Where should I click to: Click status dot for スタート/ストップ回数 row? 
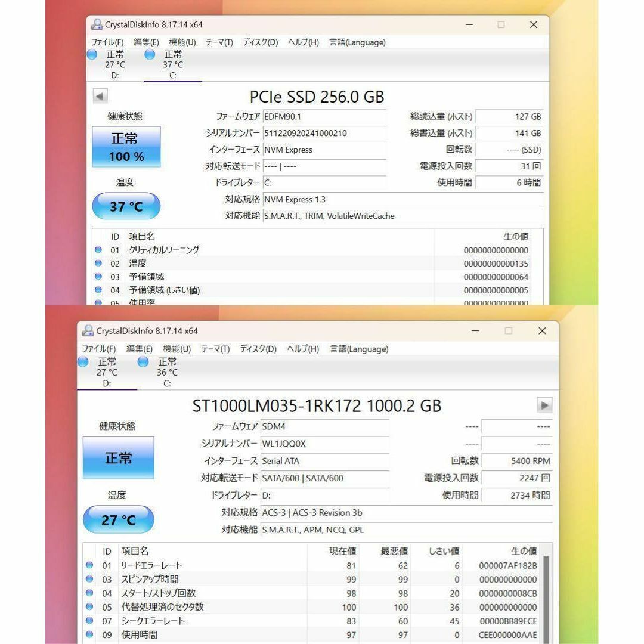89,593
